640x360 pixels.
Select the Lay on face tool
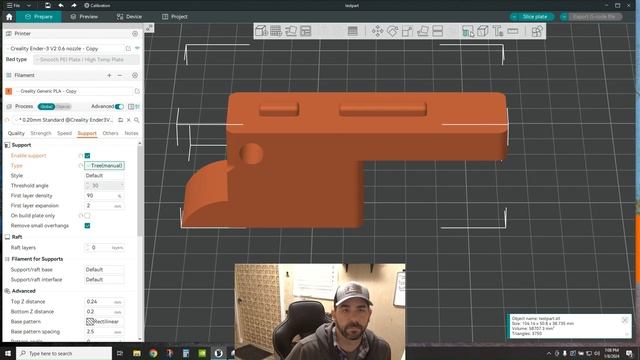[x=422, y=31]
